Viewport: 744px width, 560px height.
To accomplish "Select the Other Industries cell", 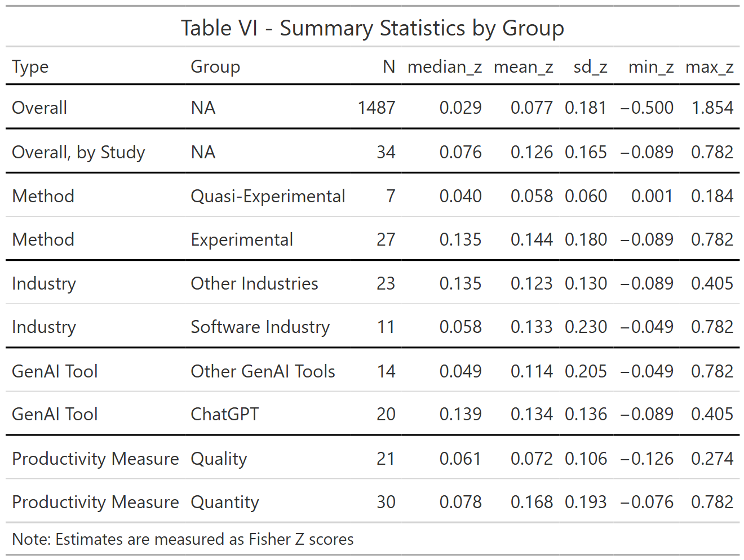I will (254, 283).
